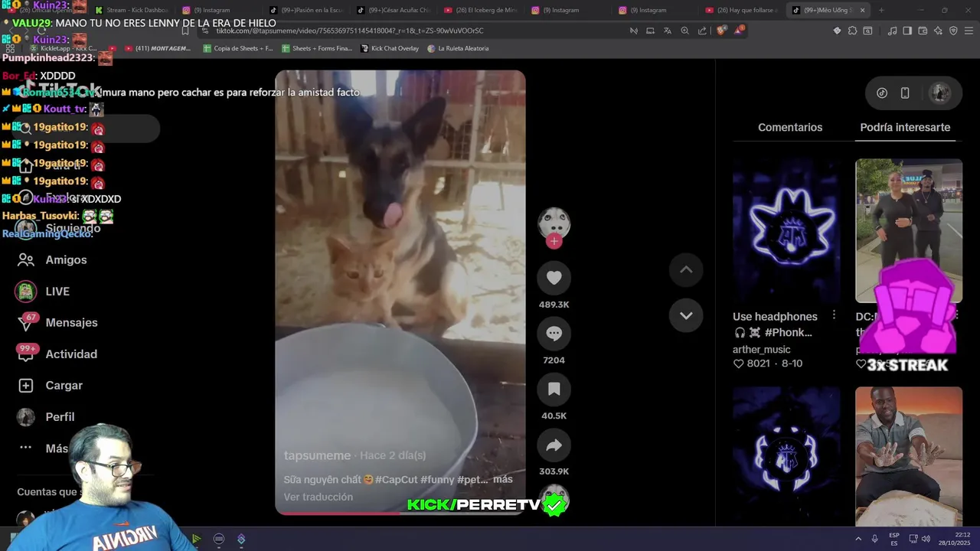The width and height of the screenshot is (980, 551).
Task: Click the browser address bar URL
Action: 349,31
